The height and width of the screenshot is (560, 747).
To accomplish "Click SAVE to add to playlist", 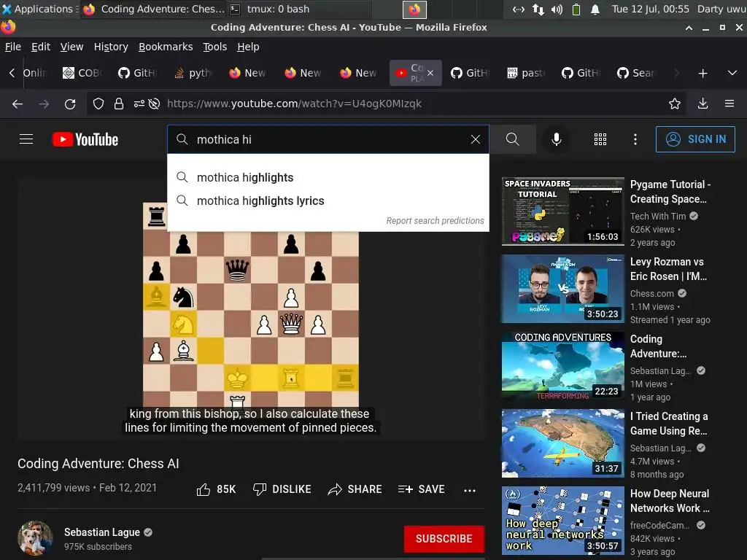I will point(422,489).
